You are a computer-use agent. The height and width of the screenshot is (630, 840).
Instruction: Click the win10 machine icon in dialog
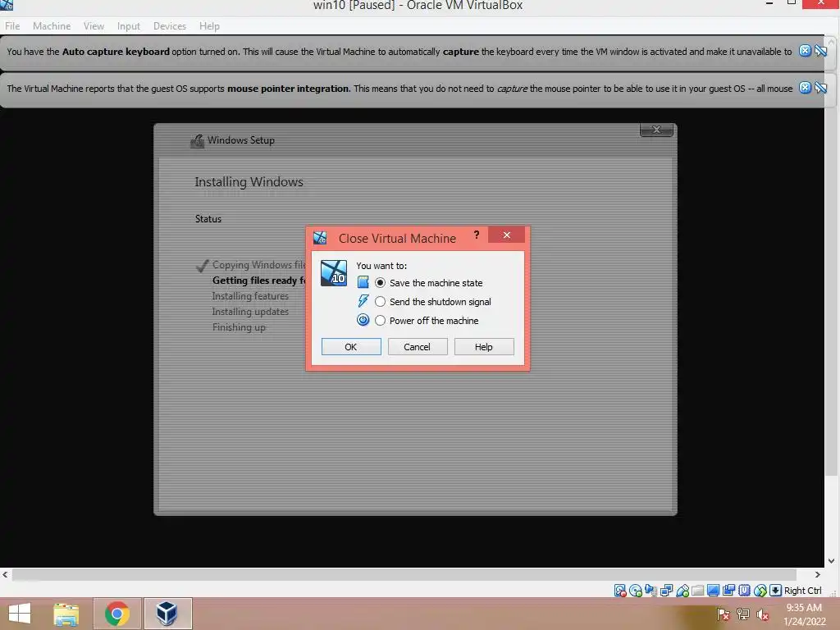point(333,273)
